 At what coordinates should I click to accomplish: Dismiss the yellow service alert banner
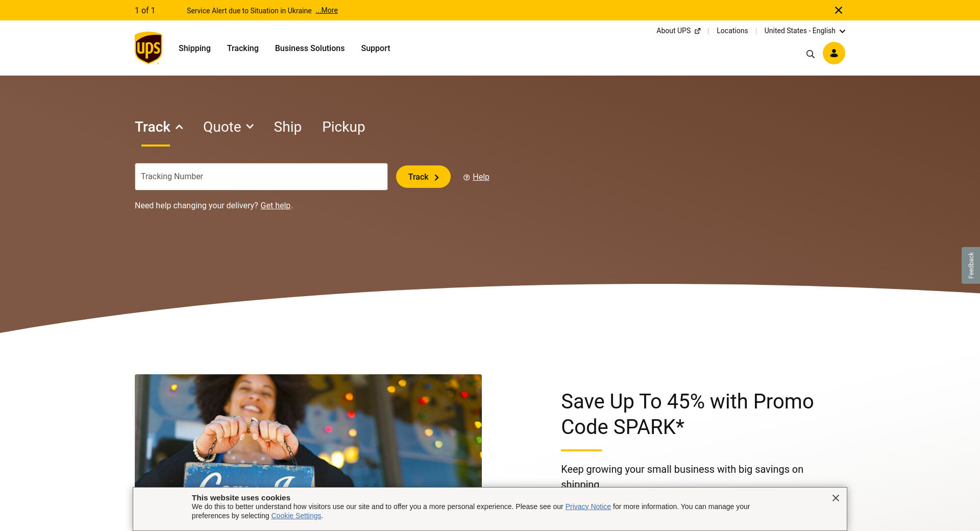[838, 10]
